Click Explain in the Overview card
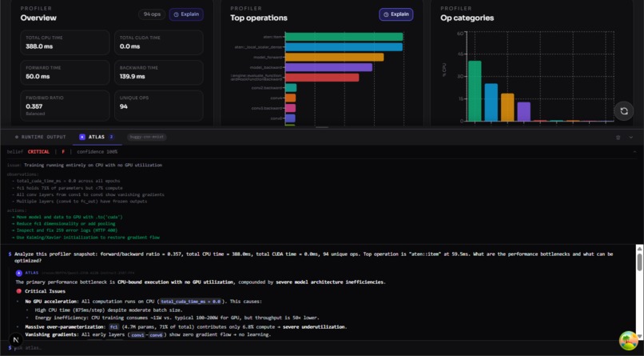The height and width of the screenshot is (356, 644). pos(186,14)
